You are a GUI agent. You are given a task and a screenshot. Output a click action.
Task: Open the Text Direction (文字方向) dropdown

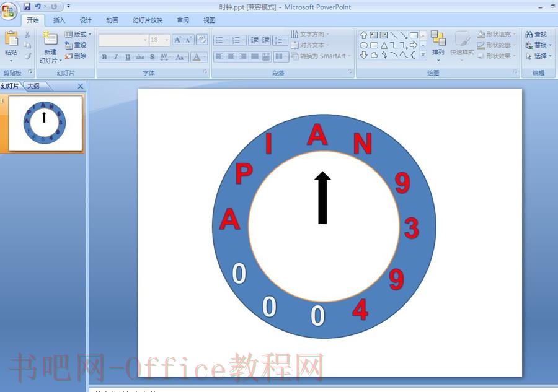click(310, 34)
